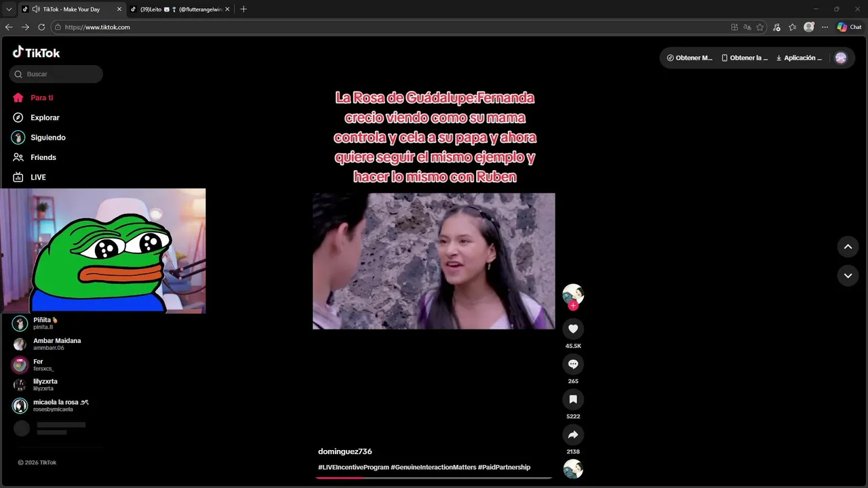Image resolution: width=868 pixels, height=488 pixels.
Task: Open the TikTok profile avatar menu
Action: coord(841,58)
